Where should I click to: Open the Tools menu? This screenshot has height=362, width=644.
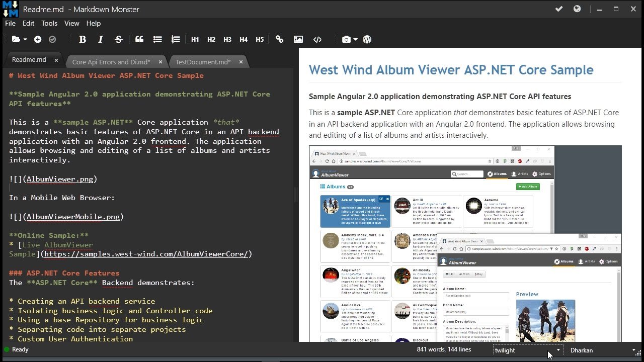(49, 23)
